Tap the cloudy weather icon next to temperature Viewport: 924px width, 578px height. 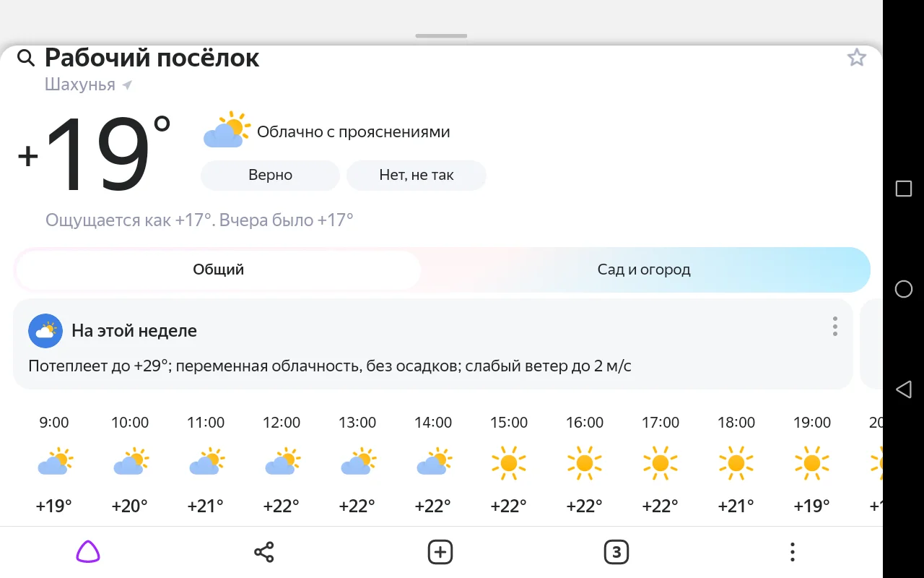click(x=225, y=130)
